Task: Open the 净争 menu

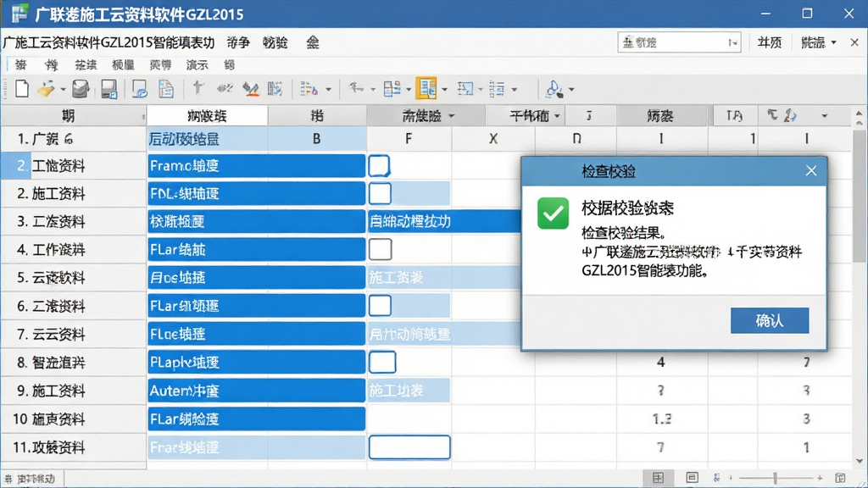Action: (238, 42)
